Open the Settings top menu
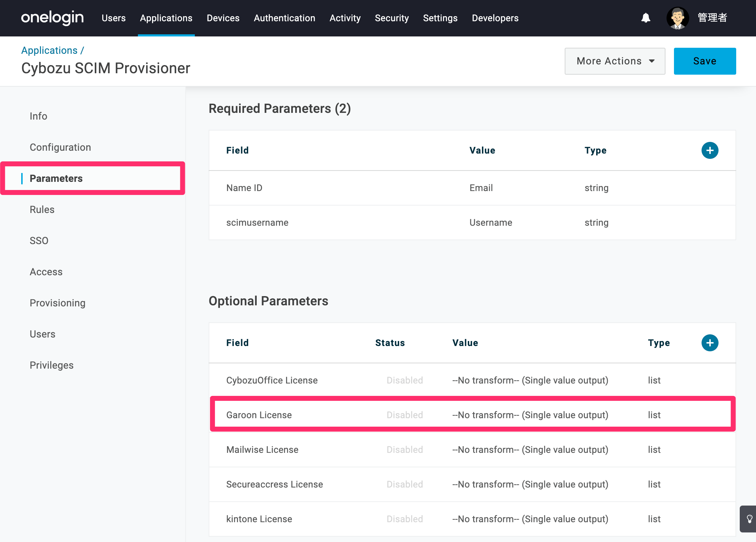 pyautogui.click(x=440, y=18)
